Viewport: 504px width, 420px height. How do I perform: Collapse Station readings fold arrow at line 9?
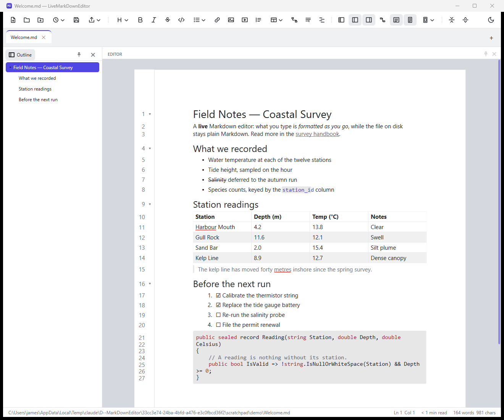[150, 204]
